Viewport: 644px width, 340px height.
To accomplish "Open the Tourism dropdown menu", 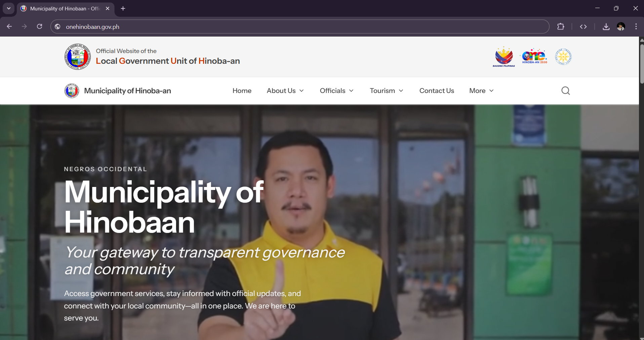I will click(x=386, y=91).
